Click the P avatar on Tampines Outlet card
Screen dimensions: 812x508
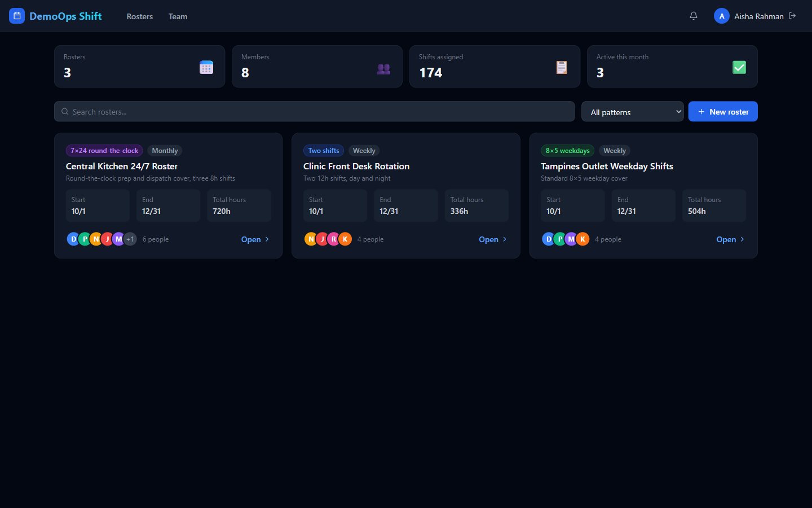[x=560, y=239]
